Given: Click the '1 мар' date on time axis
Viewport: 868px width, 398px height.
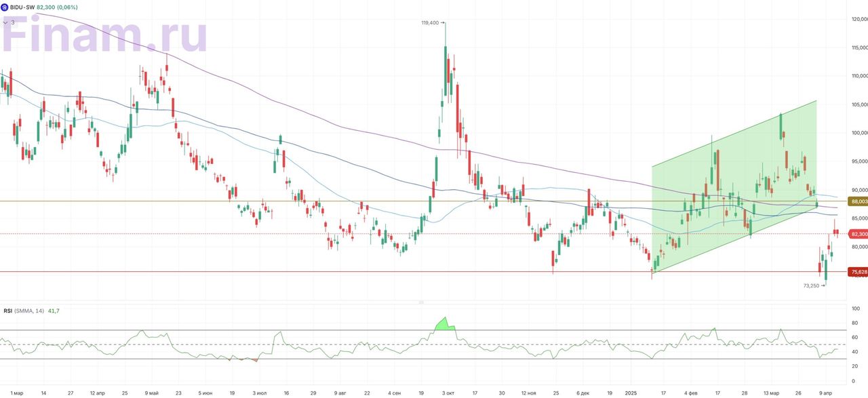Looking at the screenshot, I should coord(17,393).
